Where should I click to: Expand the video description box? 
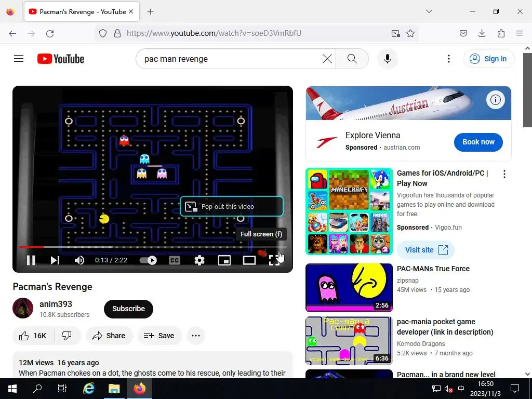152,365
